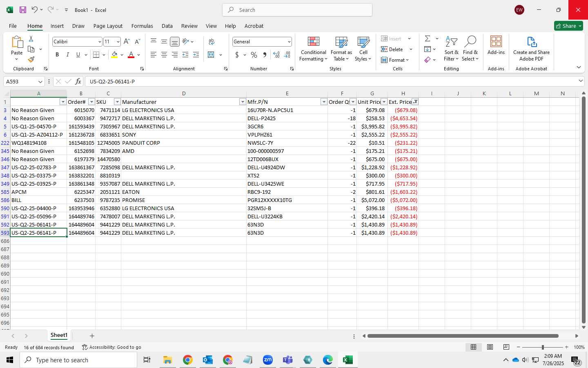This screenshot has width=588, height=368.
Task: Click the Delete cells button
Action: pyautogui.click(x=392, y=49)
